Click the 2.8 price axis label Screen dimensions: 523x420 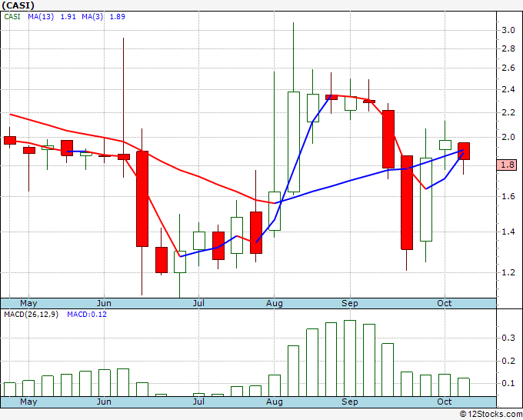tap(508, 49)
